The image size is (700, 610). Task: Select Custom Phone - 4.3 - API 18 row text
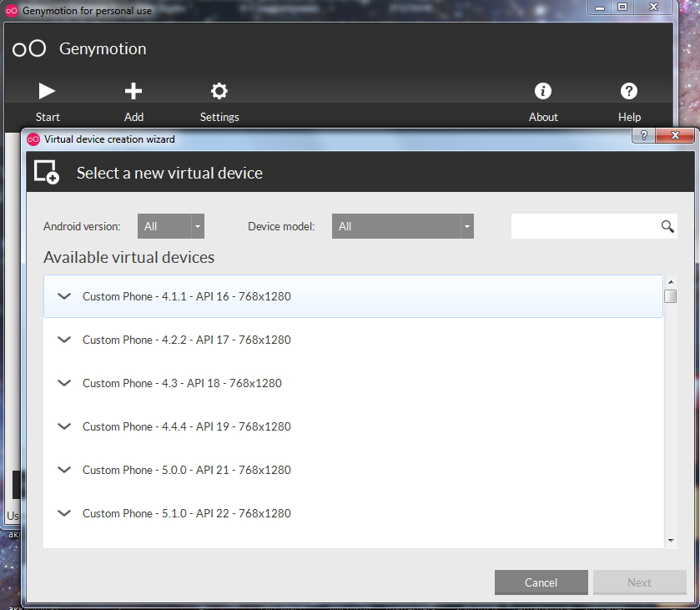(182, 383)
